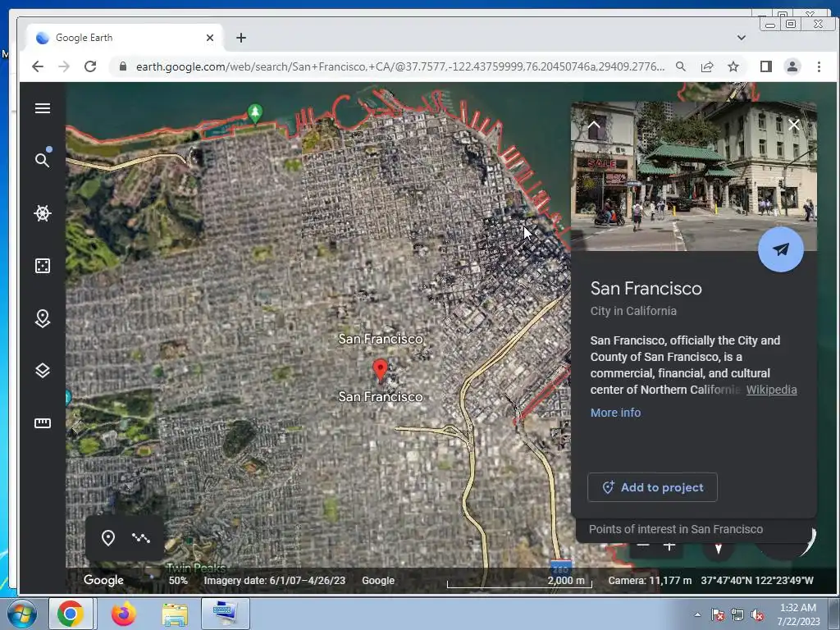Click the San Francisco map label above pin
This screenshot has height=630, width=840.
[381, 339]
